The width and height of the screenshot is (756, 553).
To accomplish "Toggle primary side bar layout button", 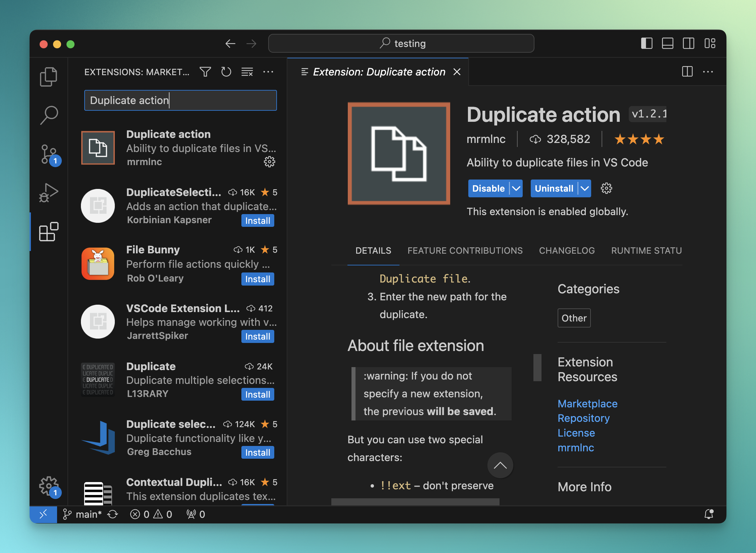I will [646, 44].
